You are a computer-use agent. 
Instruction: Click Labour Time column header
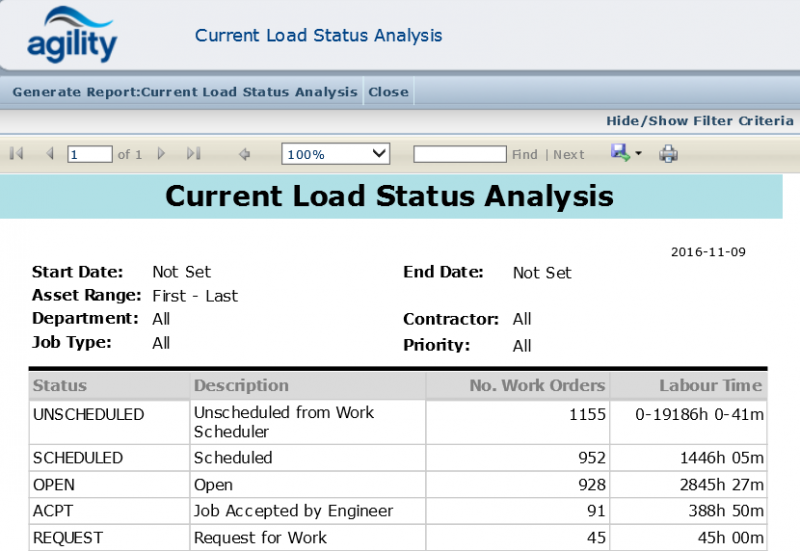[710, 385]
